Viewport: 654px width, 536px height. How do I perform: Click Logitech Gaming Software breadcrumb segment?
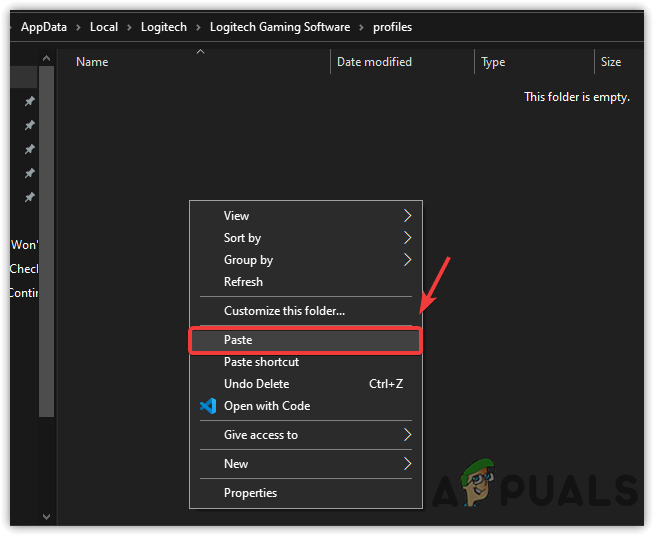click(280, 27)
